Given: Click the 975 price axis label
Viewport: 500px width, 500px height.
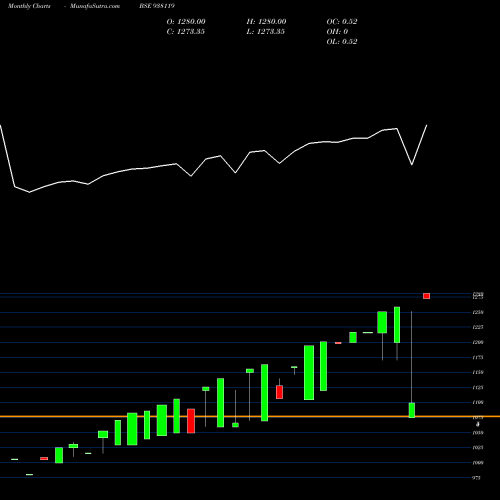Looking at the screenshot, I should (x=477, y=478).
